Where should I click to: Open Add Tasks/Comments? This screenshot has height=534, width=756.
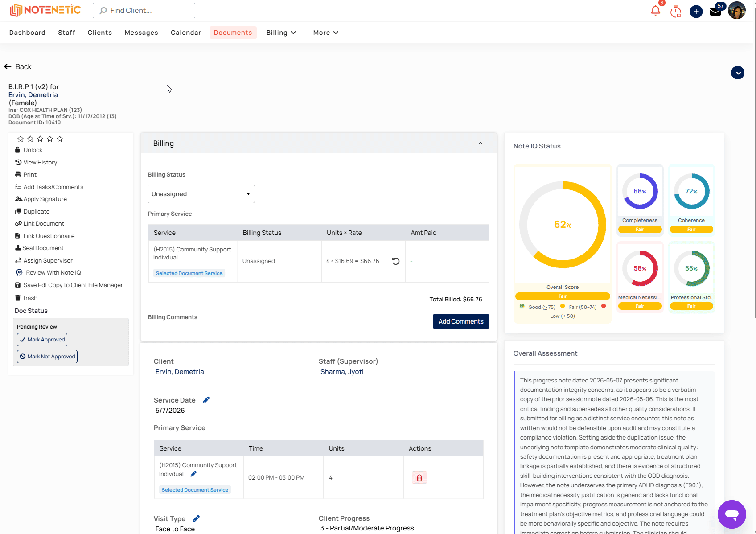click(49, 187)
